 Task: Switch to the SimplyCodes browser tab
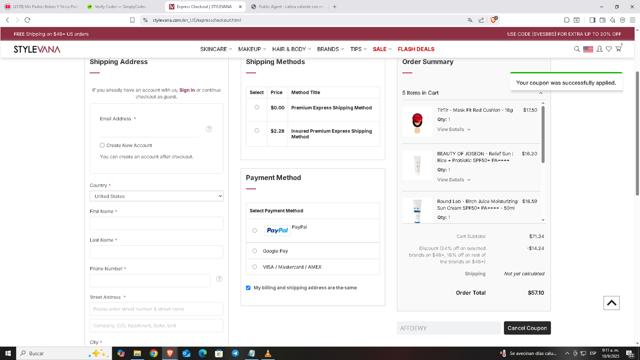(x=121, y=7)
